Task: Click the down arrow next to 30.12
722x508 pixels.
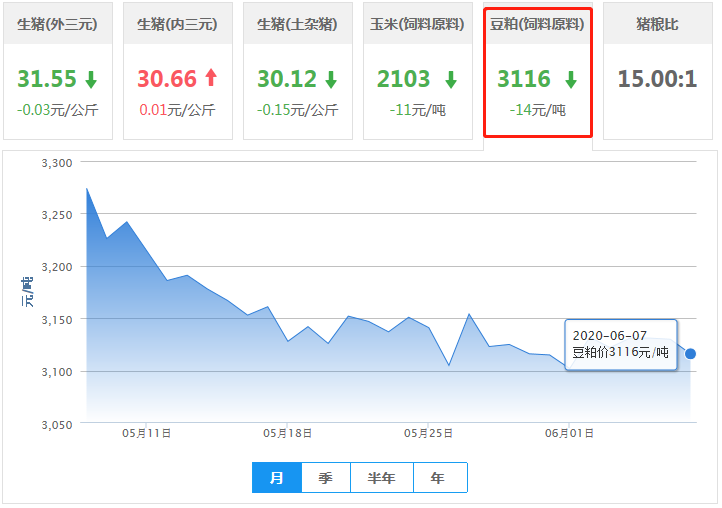Action: coord(331,79)
